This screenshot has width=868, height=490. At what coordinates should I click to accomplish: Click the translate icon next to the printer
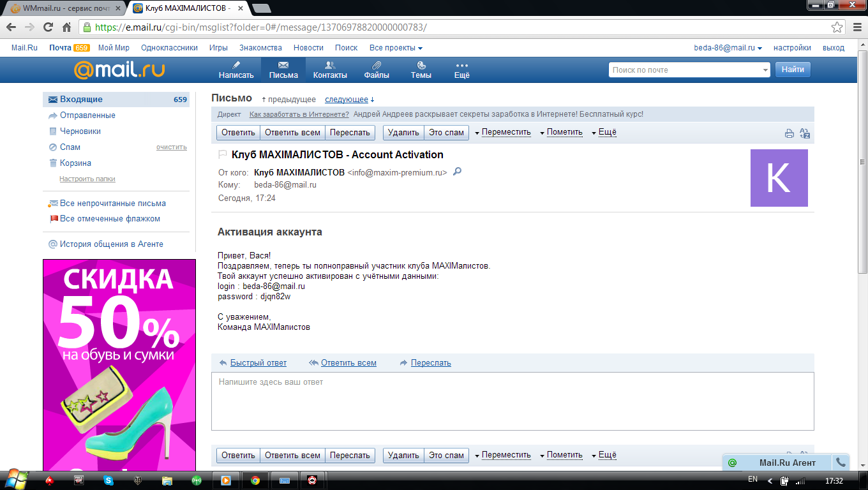pos(805,133)
